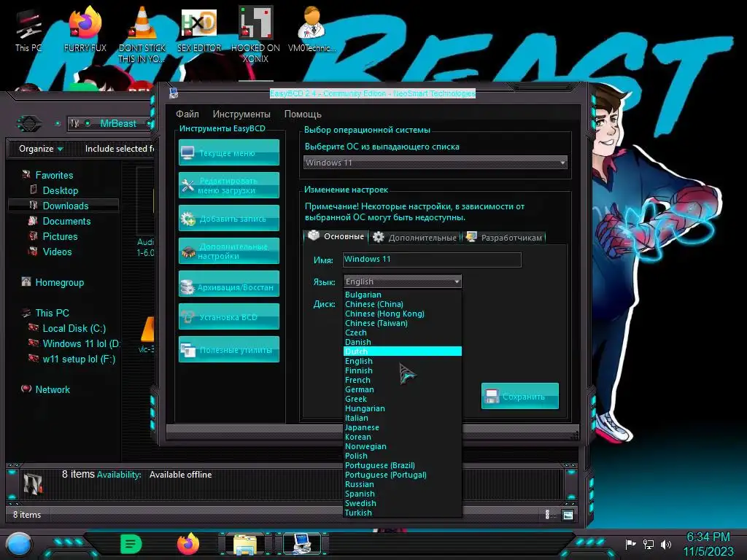Choose English in the dropdown list
The image size is (747, 560).
(x=402, y=361)
